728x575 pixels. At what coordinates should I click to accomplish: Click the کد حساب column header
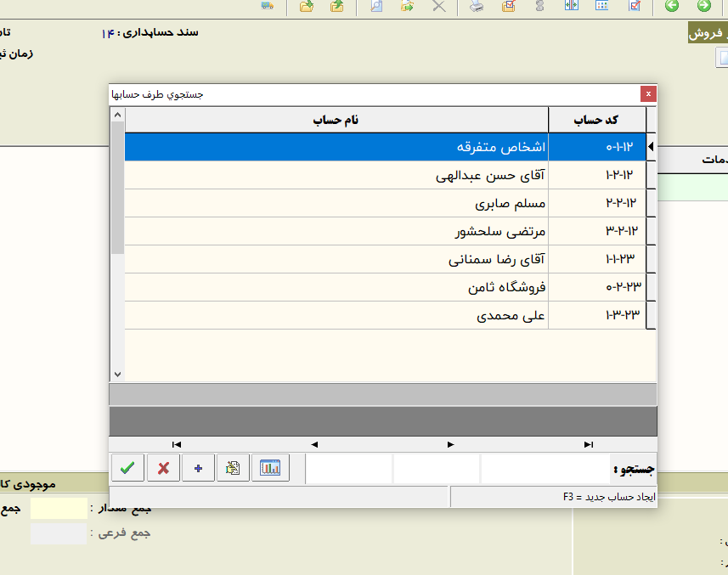coord(597,120)
